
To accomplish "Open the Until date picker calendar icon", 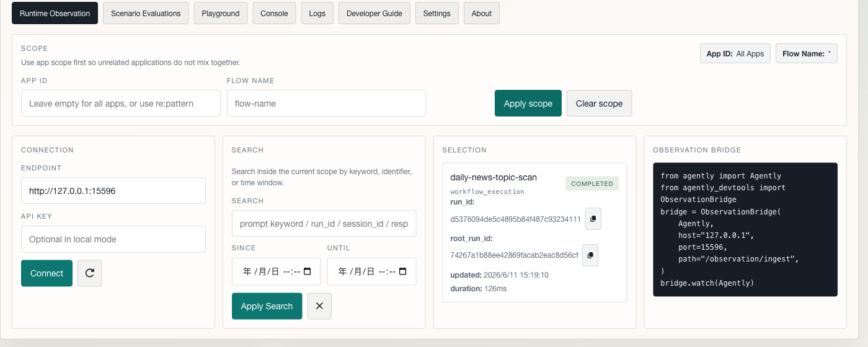I will (x=403, y=271).
